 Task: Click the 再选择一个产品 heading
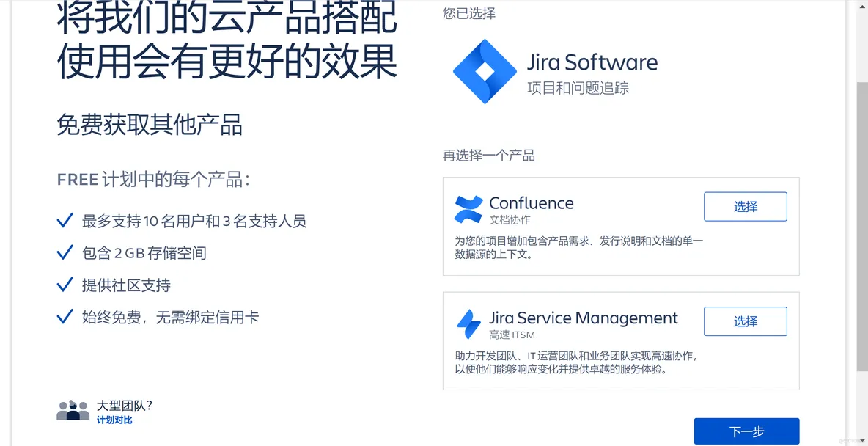pyautogui.click(x=489, y=156)
